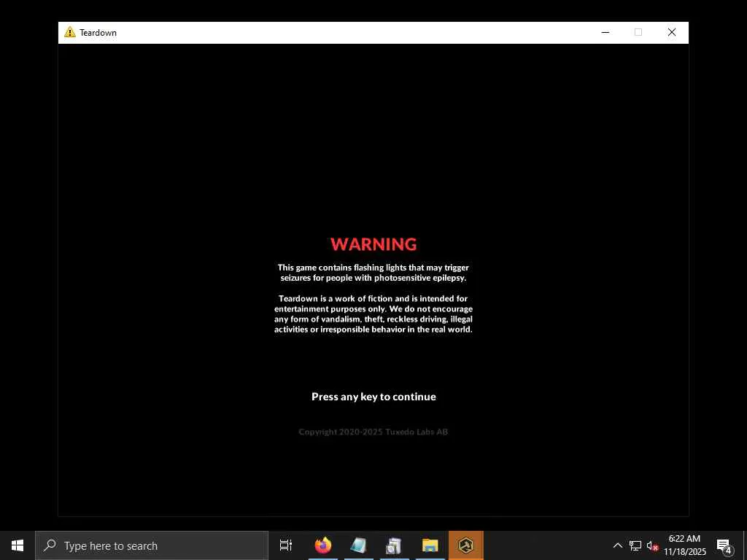
Task: Open Task View from the taskbar
Action: tap(286, 545)
